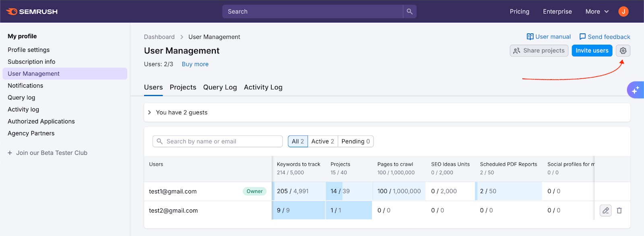Show Pending 0 users
This screenshot has width=644, height=236.
[x=355, y=142]
